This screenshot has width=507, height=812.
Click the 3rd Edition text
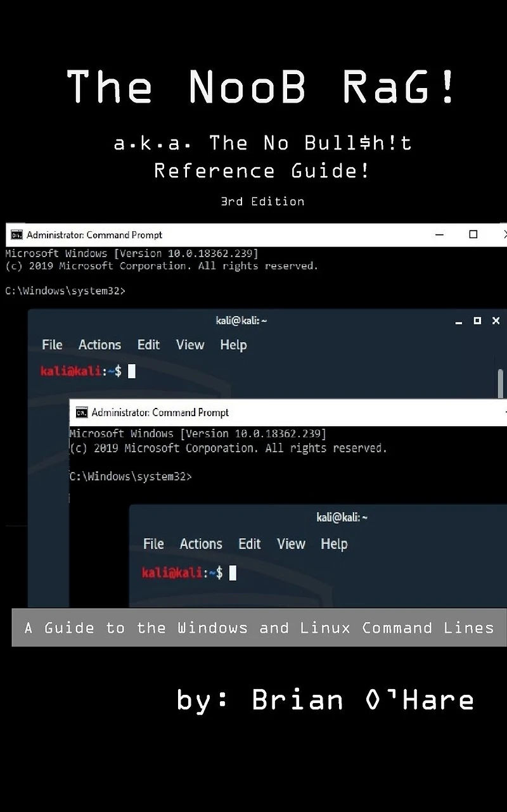(262, 201)
